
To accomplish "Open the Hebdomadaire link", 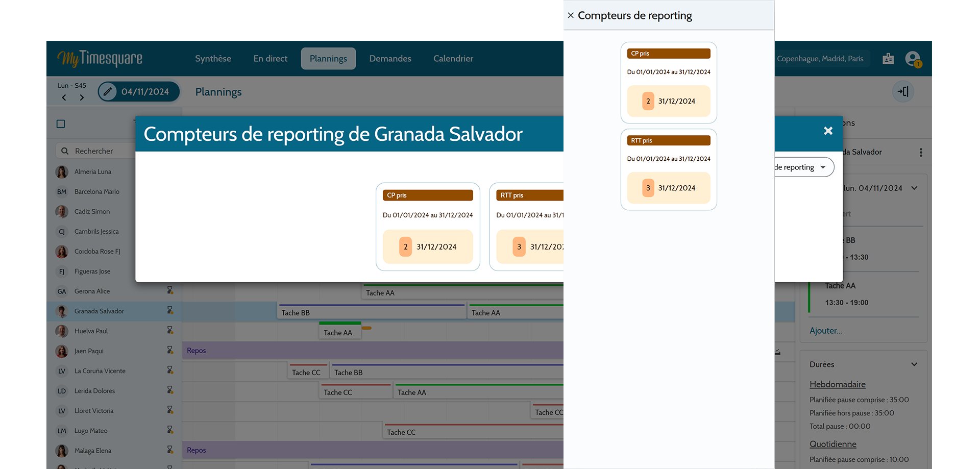I will click(837, 384).
